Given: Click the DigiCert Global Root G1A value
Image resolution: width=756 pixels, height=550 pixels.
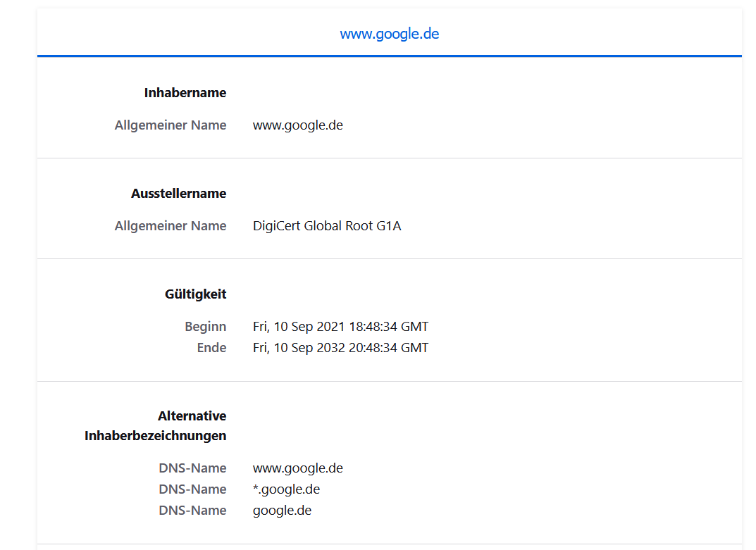Looking at the screenshot, I should (327, 226).
